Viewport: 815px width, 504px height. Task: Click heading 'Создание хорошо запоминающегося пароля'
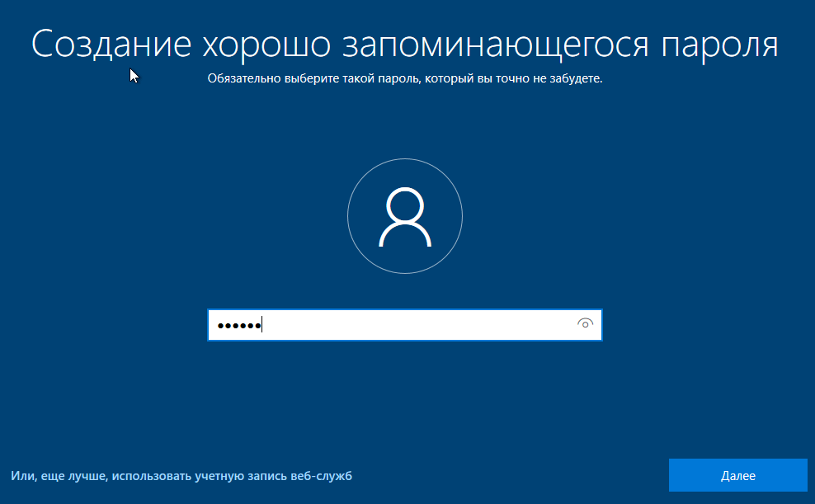[x=405, y=45]
